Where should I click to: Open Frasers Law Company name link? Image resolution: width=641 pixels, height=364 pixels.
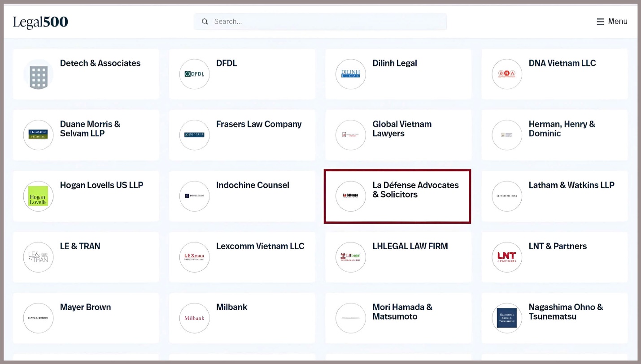(x=259, y=124)
